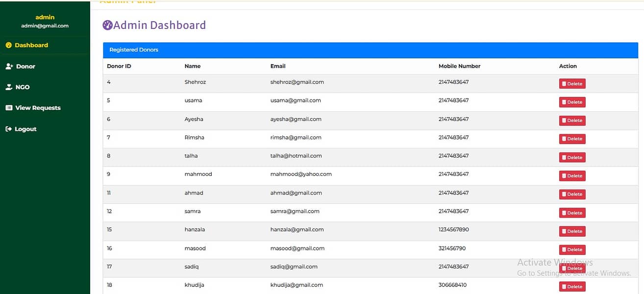Click email usama@gmail.com
Image resolution: width=644 pixels, height=294 pixels.
(x=296, y=100)
